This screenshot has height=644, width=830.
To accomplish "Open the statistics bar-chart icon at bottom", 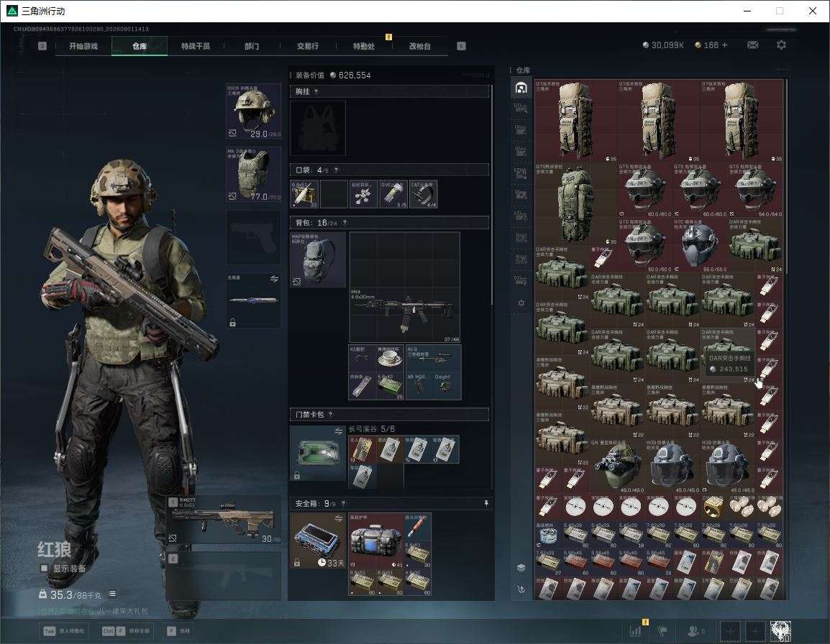I will pyautogui.click(x=635, y=631).
